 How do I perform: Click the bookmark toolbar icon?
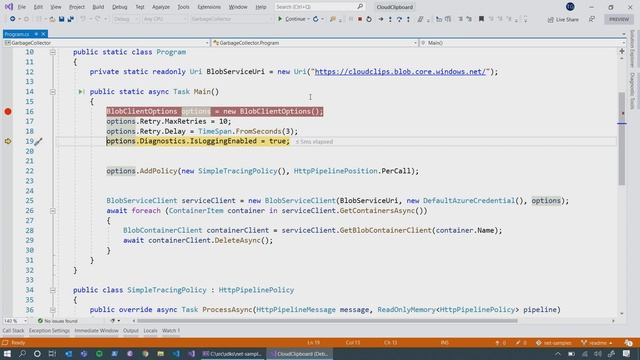[x=481, y=19]
